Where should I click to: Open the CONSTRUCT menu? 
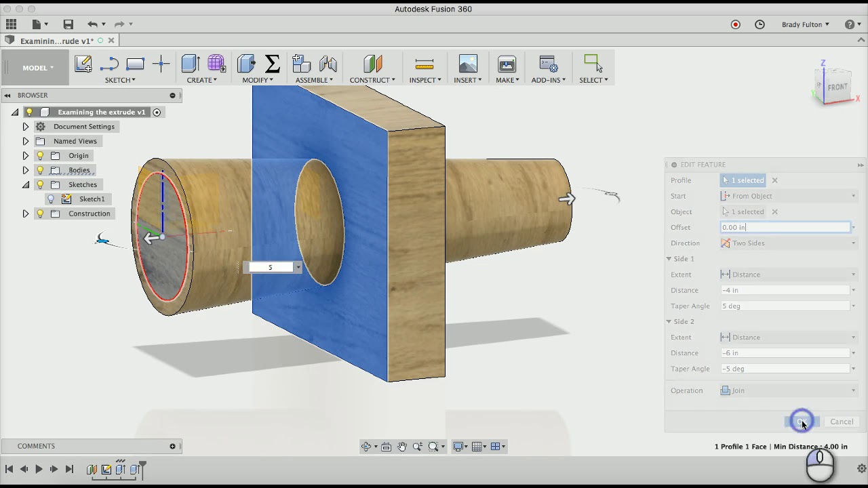click(372, 80)
